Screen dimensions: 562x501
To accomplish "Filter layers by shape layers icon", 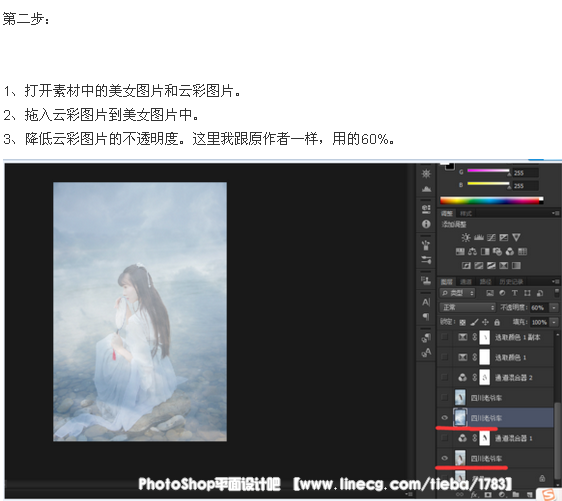I will coord(527,293).
